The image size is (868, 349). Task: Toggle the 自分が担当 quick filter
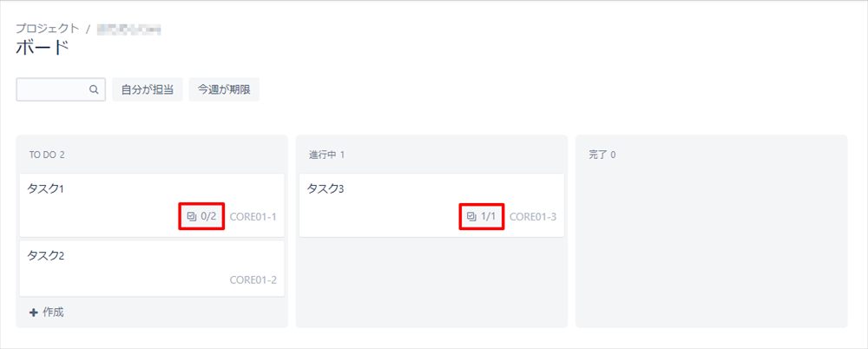(x=148, y=89)
